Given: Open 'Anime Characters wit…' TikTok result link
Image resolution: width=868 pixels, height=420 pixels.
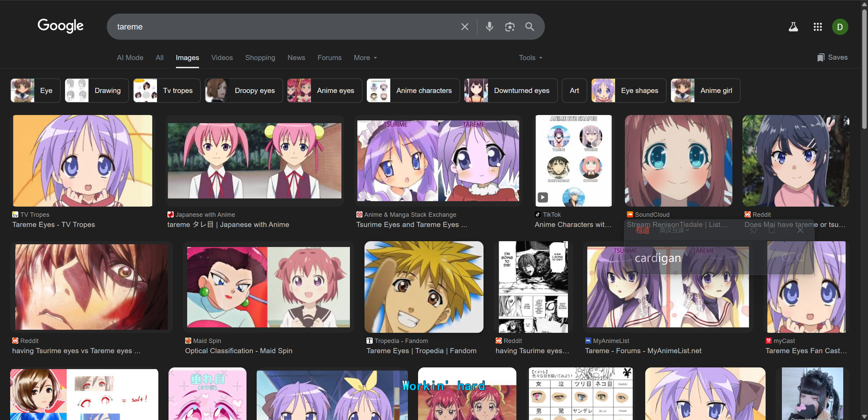Looking at the screenshot, I should click(573, 225).
